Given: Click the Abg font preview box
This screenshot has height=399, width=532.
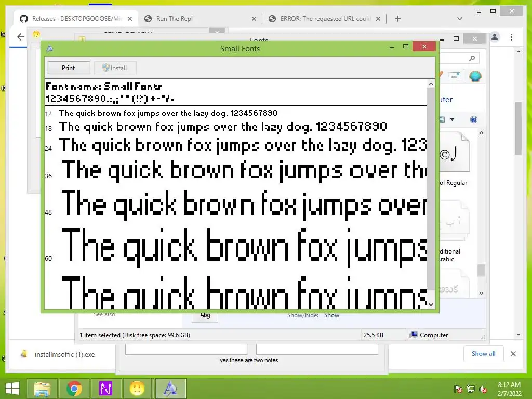Looking at the screenshot, I should (205, 316).
